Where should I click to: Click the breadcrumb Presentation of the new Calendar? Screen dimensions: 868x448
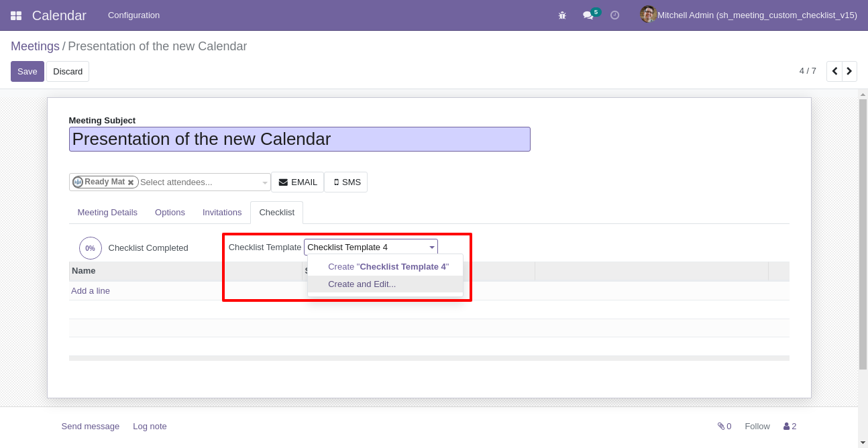point(157,46)
